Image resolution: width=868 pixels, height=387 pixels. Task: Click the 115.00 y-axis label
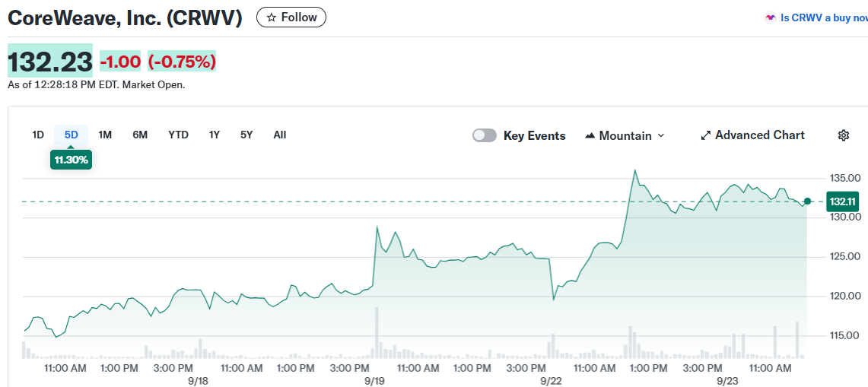pyautogui.click(x=844, y=335)
